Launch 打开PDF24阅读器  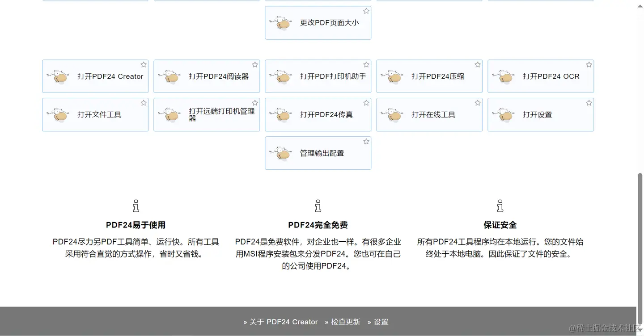point(207,76)
